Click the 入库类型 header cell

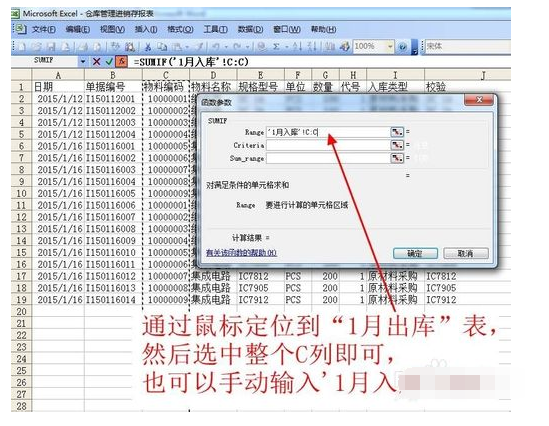[395, 87]
